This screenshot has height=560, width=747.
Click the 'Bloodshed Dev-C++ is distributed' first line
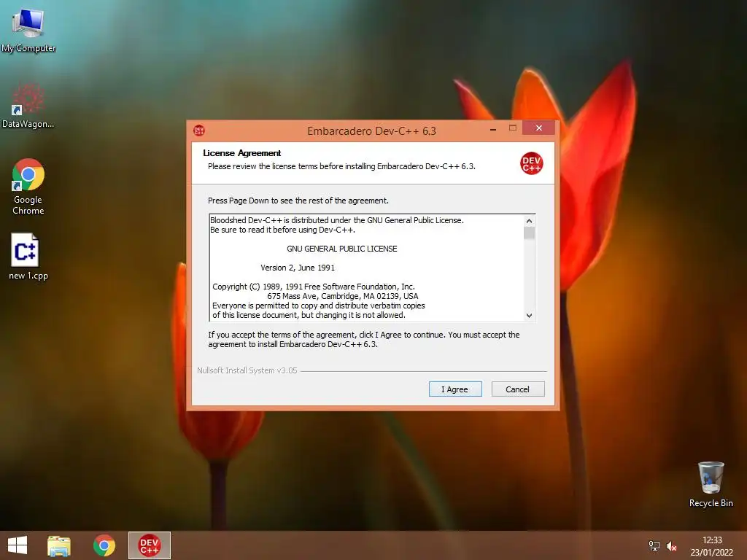click(x=337, y=220)
